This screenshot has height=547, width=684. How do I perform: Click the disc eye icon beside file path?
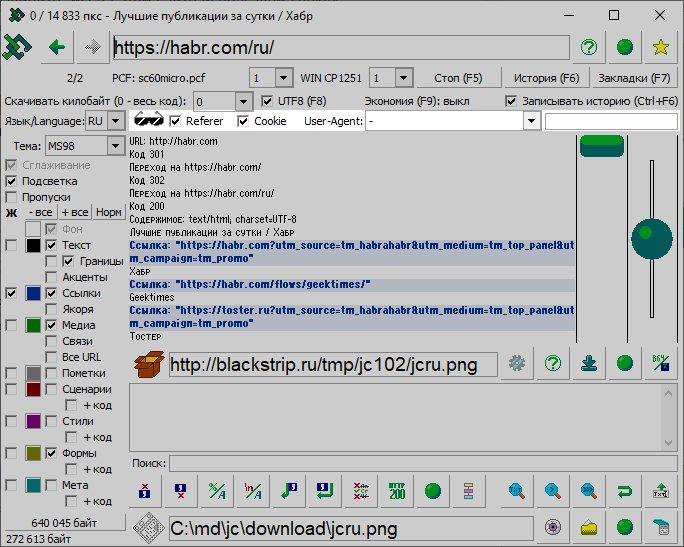point(553,527)
